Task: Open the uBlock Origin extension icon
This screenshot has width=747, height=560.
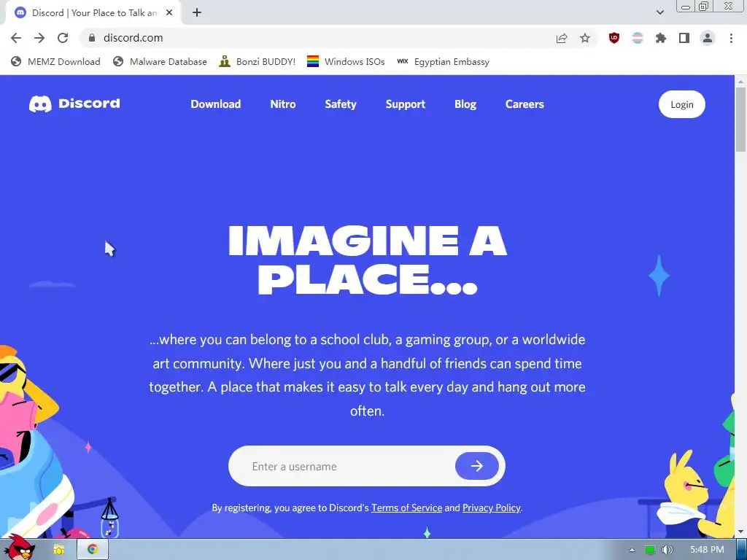Action: tap(614, 38)
